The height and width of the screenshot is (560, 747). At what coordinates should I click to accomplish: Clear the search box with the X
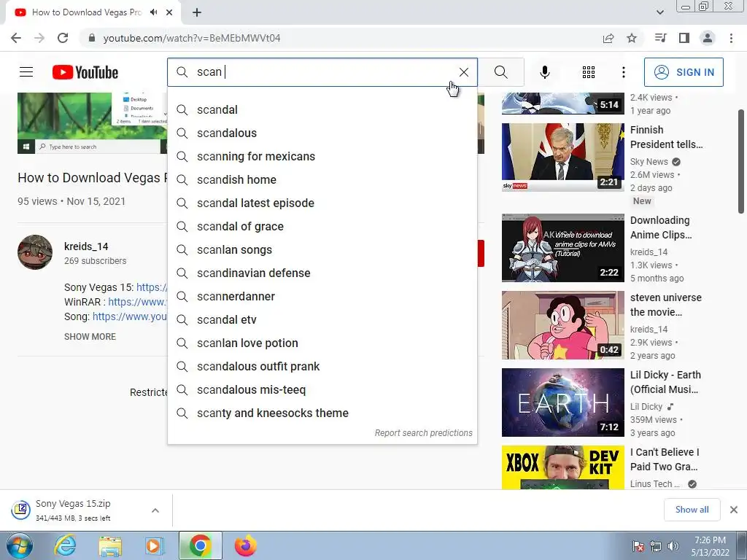tap(463, 72)
